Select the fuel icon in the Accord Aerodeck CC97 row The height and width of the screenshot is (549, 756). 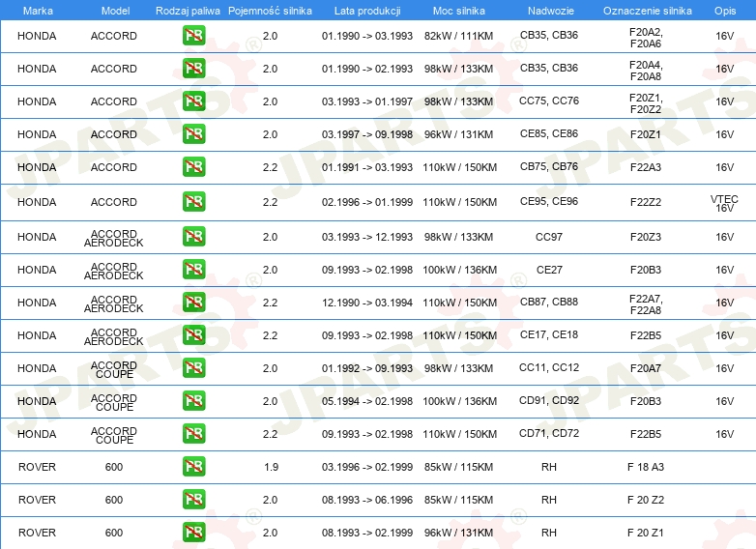click(193, 236)
